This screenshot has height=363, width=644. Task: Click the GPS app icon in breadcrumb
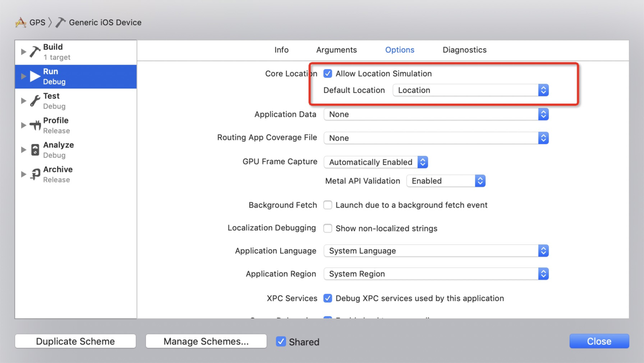[21, 22]
